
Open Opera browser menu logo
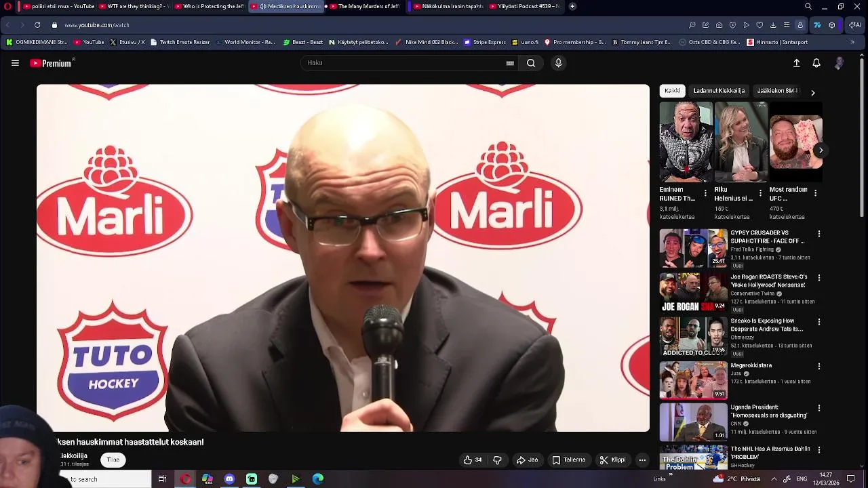tap(8, 6)
